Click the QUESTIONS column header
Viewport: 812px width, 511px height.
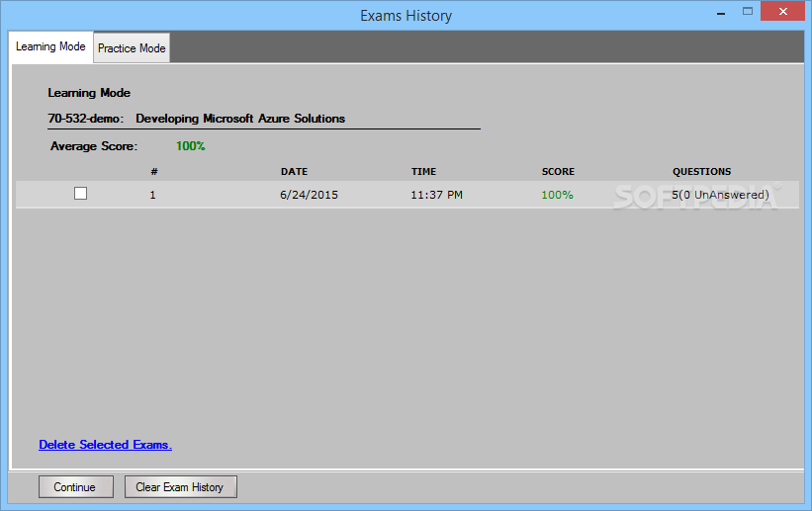pos(701,171)
